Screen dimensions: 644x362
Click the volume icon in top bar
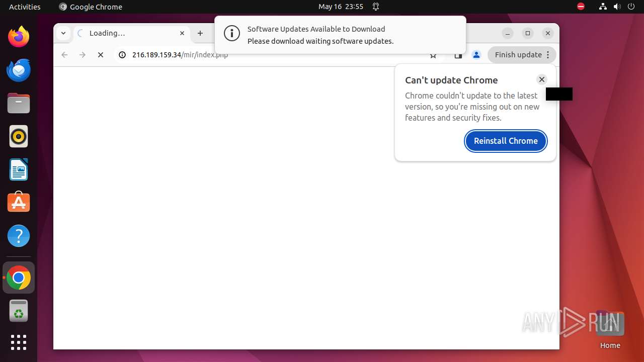(x=617, y=7)
